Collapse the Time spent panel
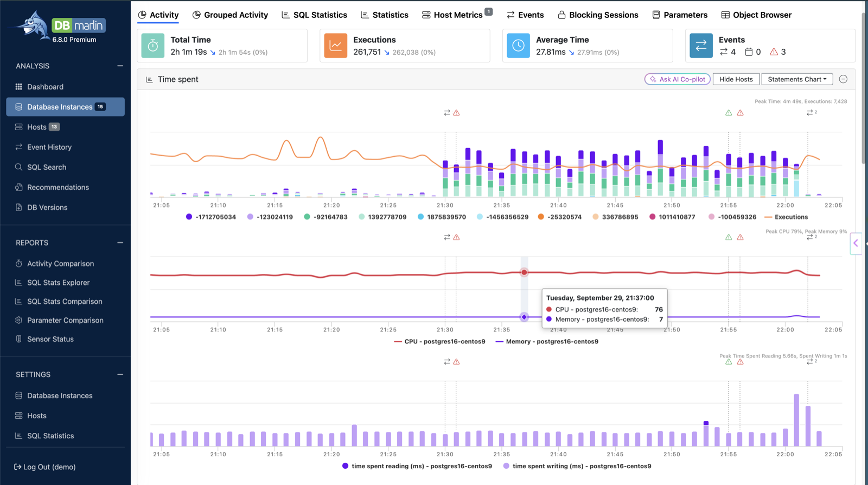868x485 pixels. (x=843, y=79)
